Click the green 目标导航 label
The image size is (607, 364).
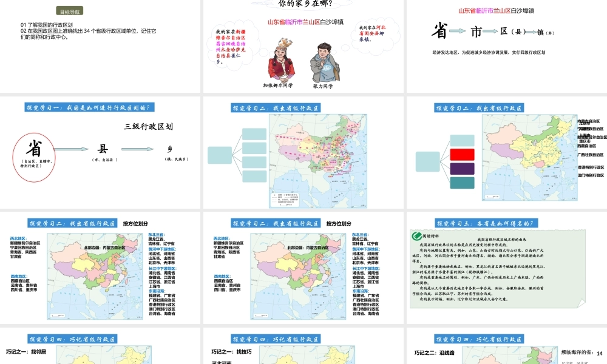(70, 12)
